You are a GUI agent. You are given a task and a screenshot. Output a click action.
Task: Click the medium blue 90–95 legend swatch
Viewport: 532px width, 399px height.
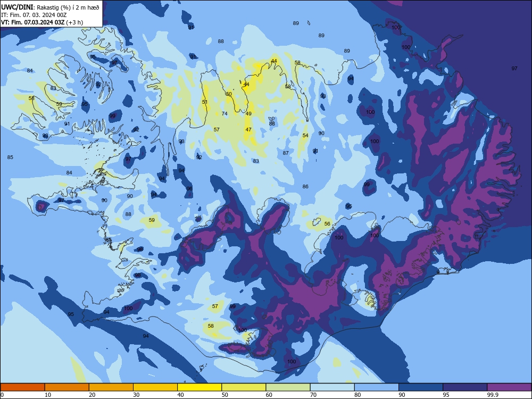(x=421, y=387)
